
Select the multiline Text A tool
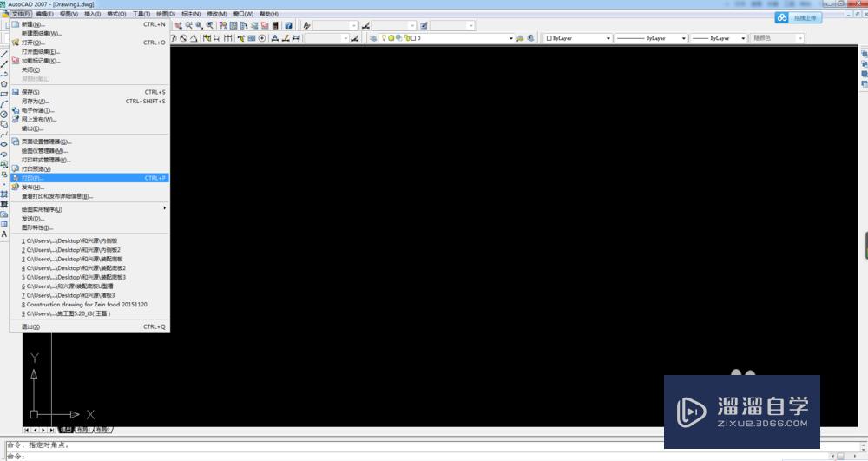[3, 234]
